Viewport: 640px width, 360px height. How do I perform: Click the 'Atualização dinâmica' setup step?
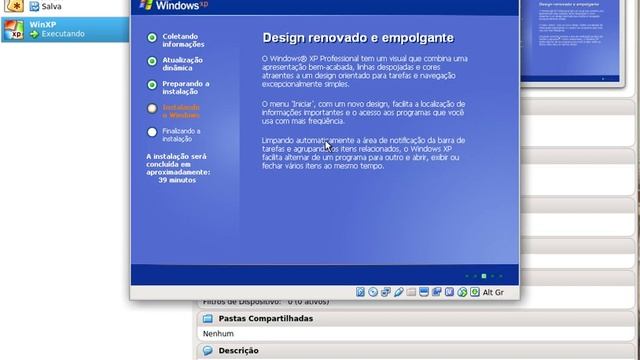tap(182, 64)
